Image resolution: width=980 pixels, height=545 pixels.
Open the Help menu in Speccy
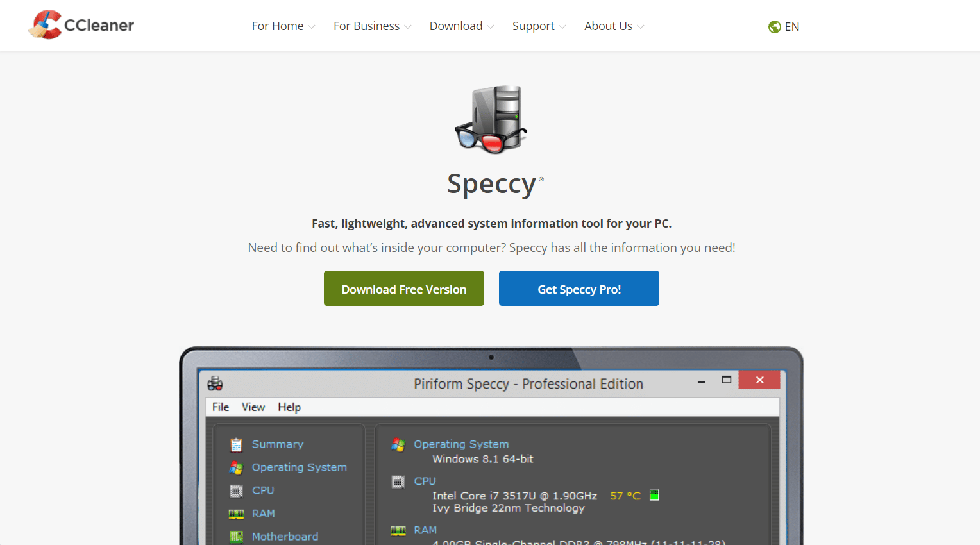(x=289, y=407)
